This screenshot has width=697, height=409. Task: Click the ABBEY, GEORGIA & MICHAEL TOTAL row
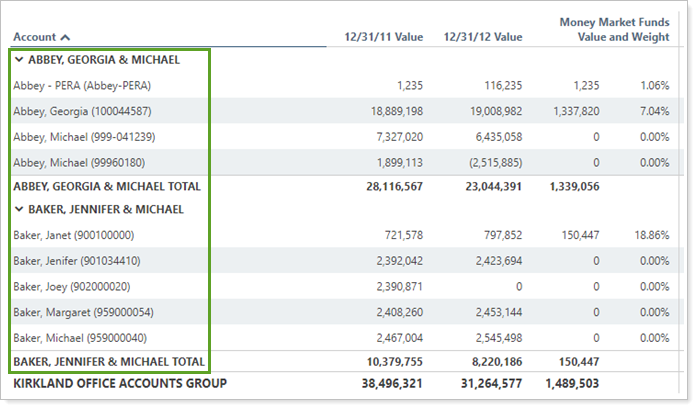(107, 186)
